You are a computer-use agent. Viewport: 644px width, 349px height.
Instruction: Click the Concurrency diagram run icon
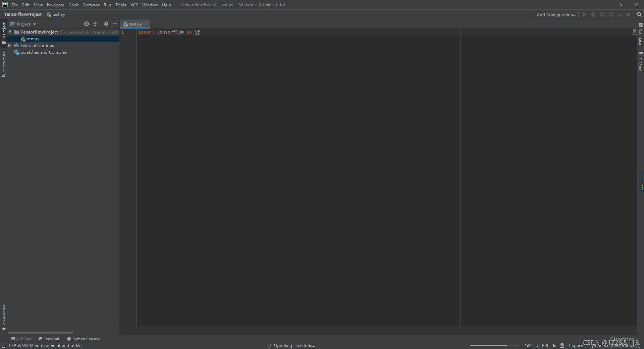pos(620,14)
